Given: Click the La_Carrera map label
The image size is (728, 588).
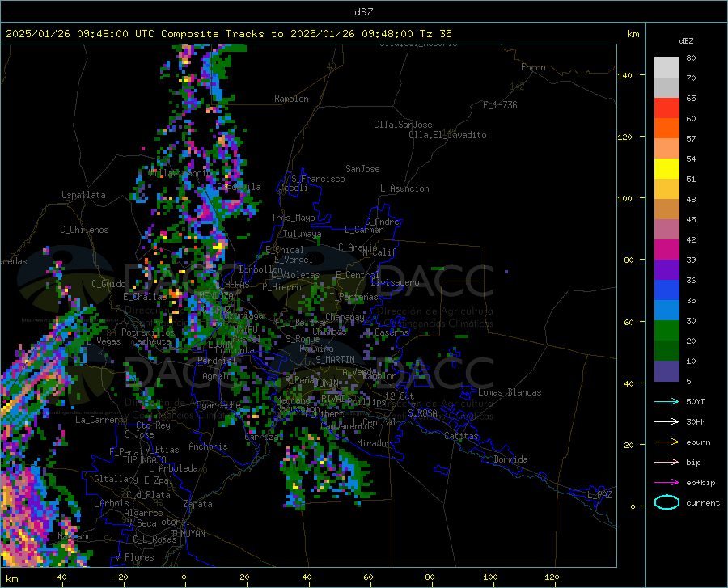Looking at the screenshot, I should point(99,420).
